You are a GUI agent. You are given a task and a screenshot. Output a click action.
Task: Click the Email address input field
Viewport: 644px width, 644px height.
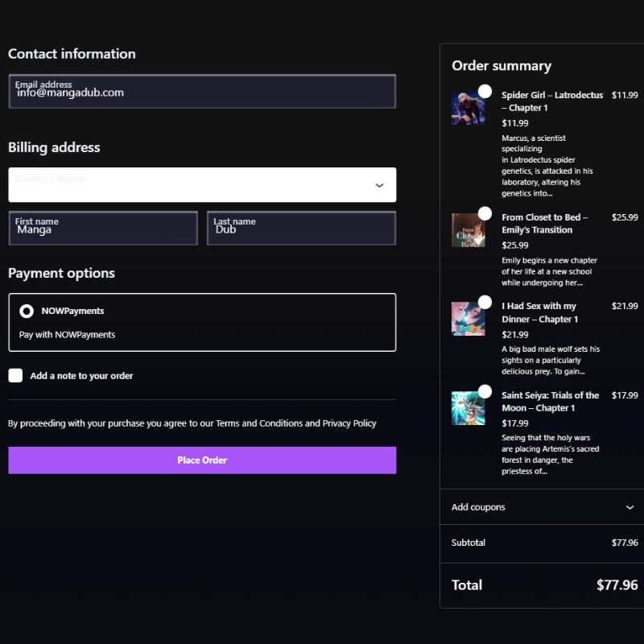(202, 91)
